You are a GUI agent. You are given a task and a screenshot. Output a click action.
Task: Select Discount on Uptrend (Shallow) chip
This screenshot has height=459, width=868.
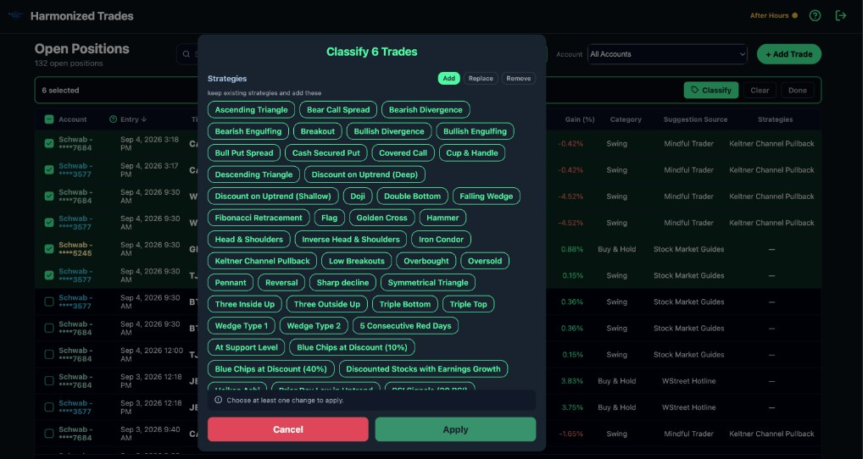point(273,196)
